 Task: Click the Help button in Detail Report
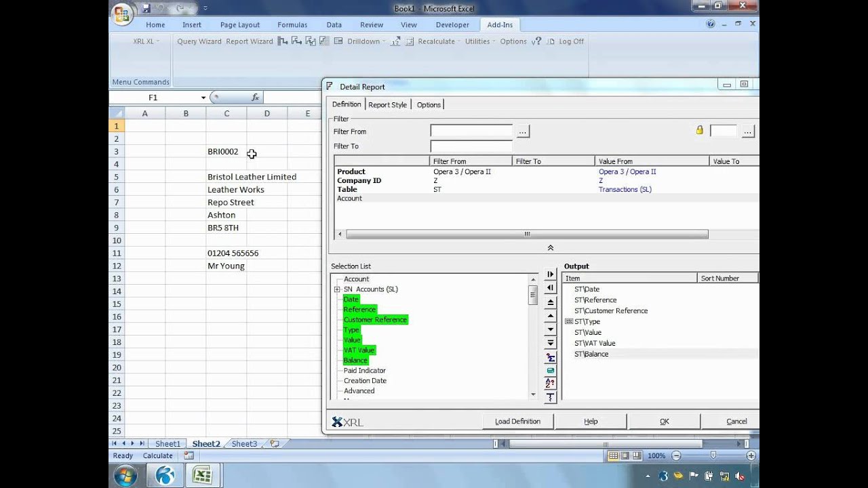(x=591, y=421)
